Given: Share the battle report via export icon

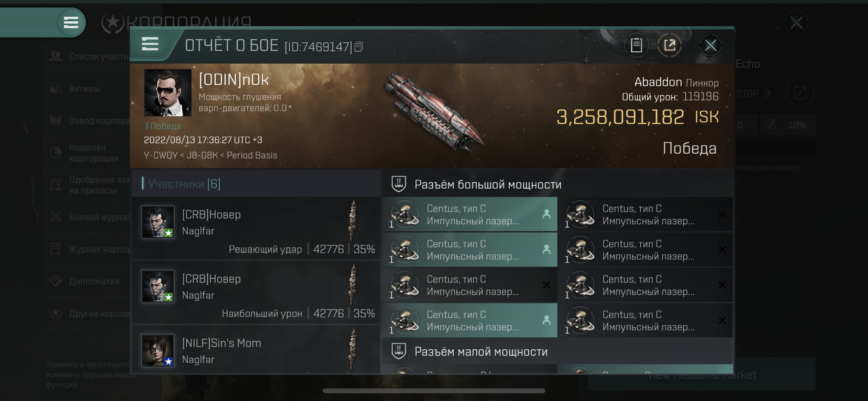Looking at the screenshot, I should (669, 45).
